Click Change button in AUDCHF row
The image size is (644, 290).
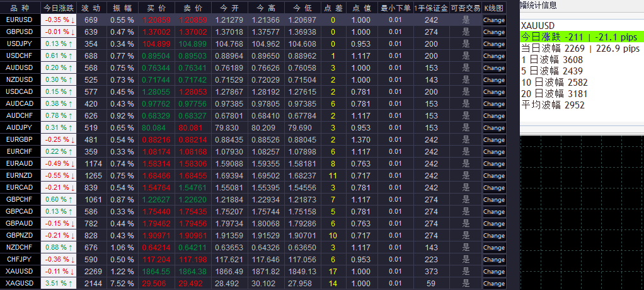494,116
